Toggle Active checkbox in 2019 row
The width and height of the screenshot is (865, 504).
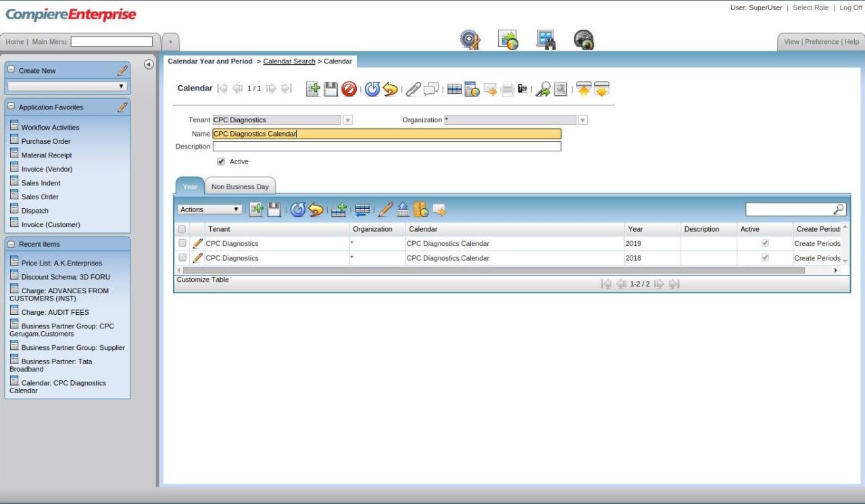click(765, 243)
